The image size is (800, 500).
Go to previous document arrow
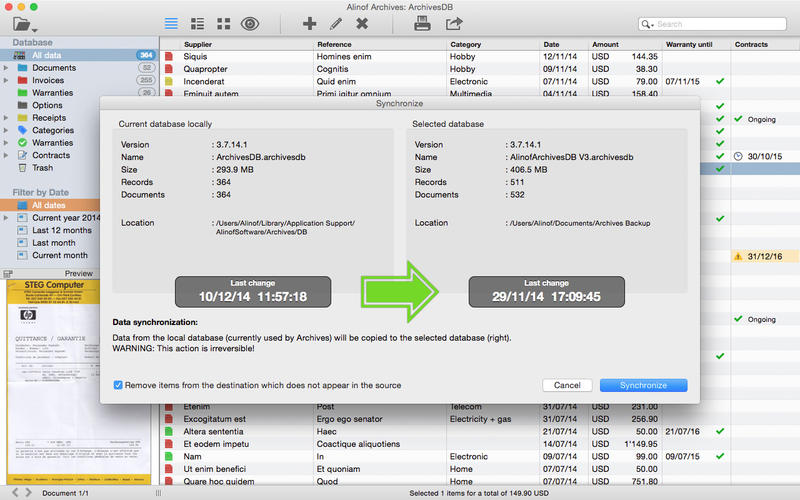pyautogui.click(x=15, y=492)
